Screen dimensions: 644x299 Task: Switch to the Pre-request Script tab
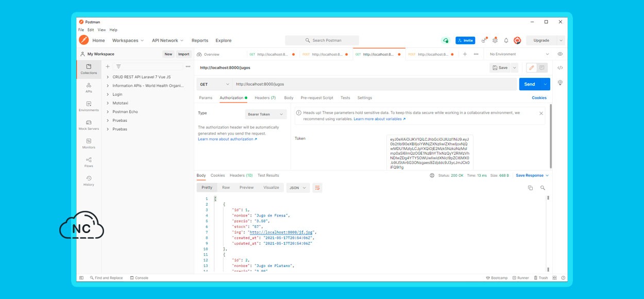click(x=317, y=97)
